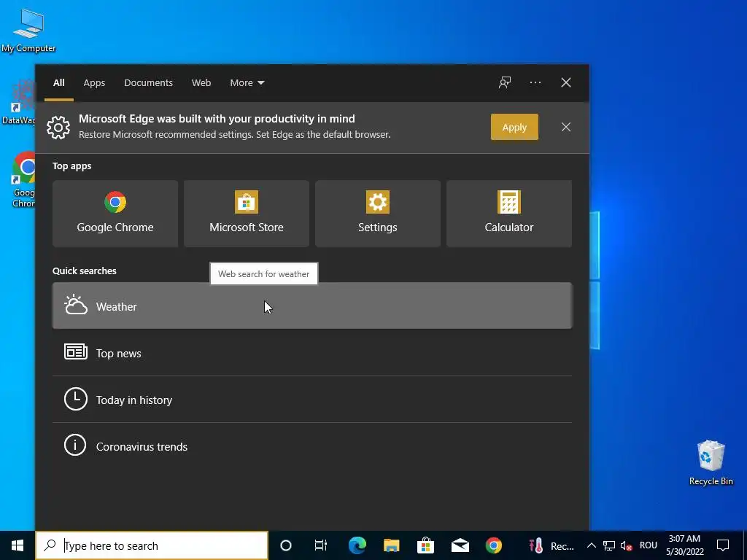Viewport: 747px width, 560px height.
Task: Click the newspaper icon beside Top news
Action: [x=76, y=352]
